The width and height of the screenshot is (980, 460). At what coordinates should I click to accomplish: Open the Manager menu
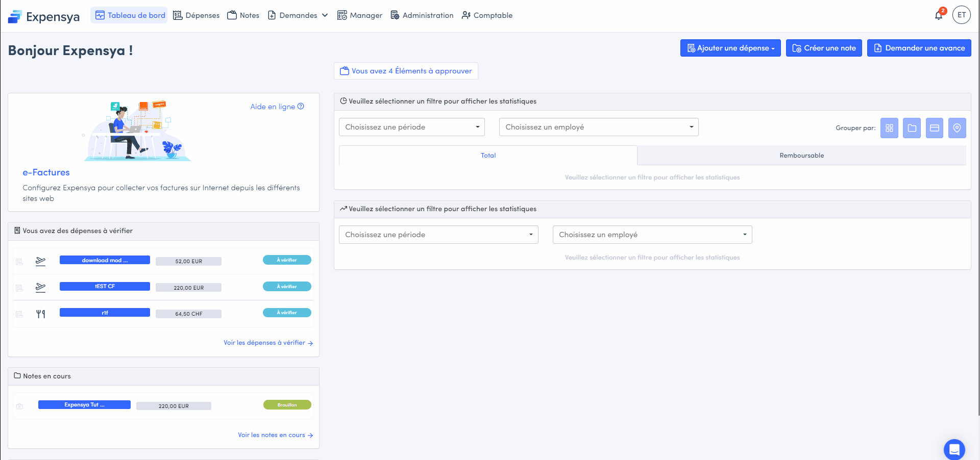(x=360, y=15)
